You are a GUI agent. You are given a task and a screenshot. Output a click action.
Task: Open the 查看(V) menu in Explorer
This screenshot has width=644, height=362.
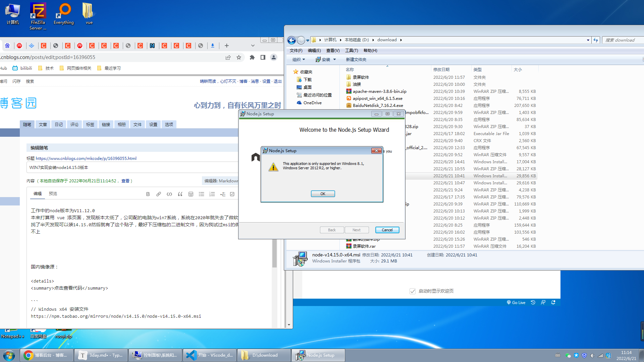click(333, 51)
